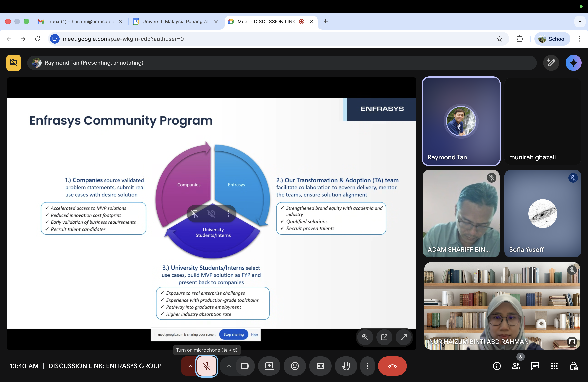The width and height of the screenshot is (588, 382).
Task: Open the Chrome tab search dropdown arrow
Action: (580, 21)
